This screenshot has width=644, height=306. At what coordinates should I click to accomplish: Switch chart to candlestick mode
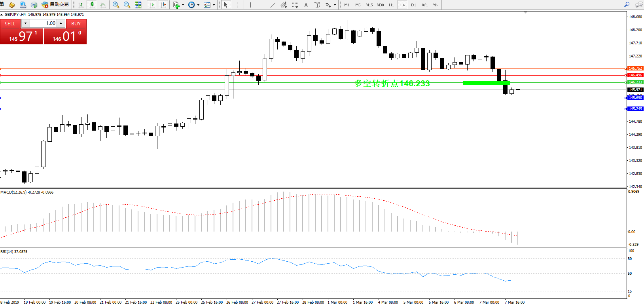point(92,5)
